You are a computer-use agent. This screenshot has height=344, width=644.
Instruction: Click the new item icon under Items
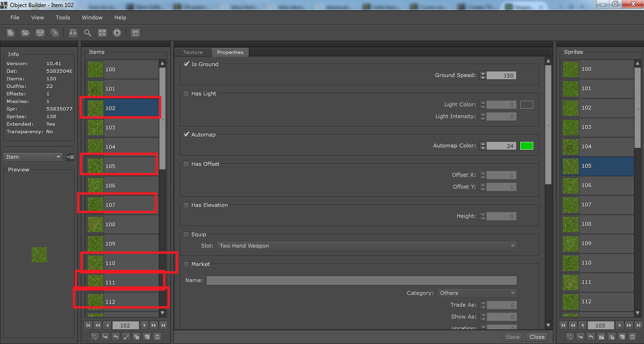(147, 337)
